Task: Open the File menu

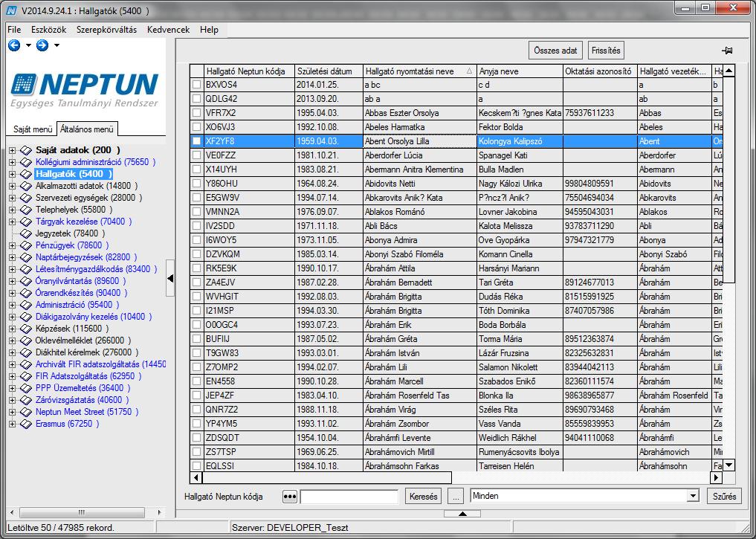Action: pyautogui.click(x=14, y=30)
